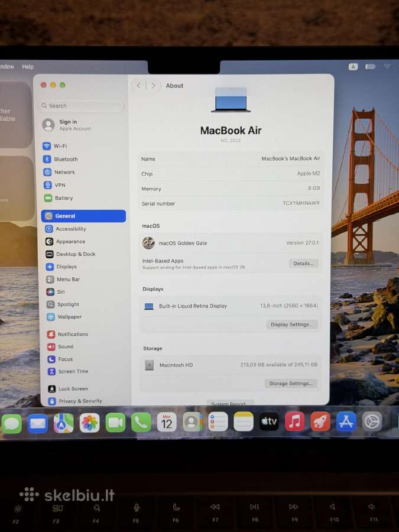Screen dimensions: 399x532
Task: Click Built-in Liquid Retina Display row
Action: pos(231,306)
